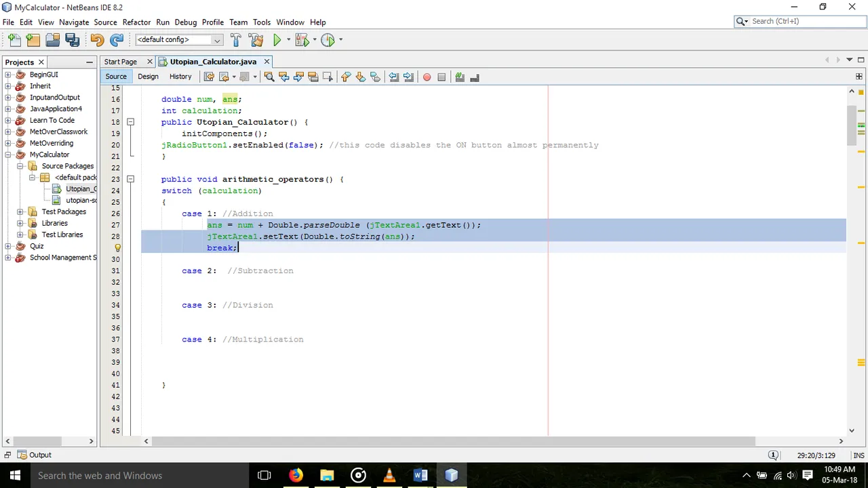Switch editor to History view
Image resolution: width=868 pixels, height=488 pixels.
coord(180,77)
